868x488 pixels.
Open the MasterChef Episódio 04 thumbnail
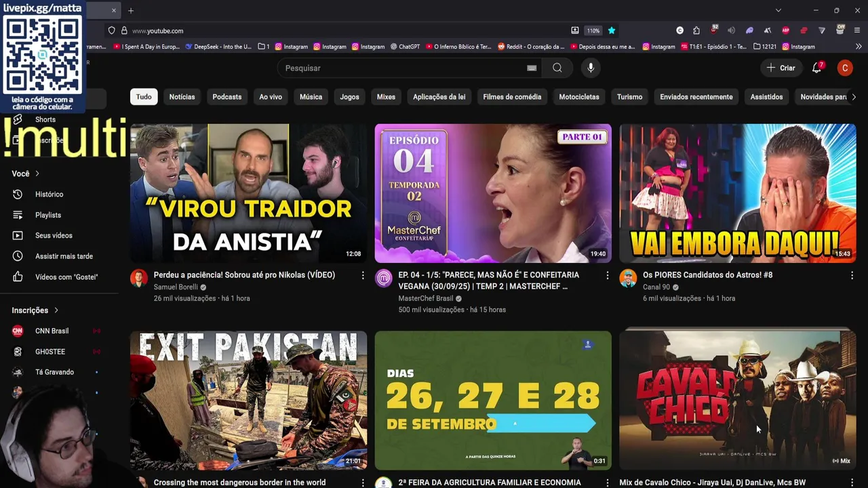pyautogui.click(x=493, y=193)
